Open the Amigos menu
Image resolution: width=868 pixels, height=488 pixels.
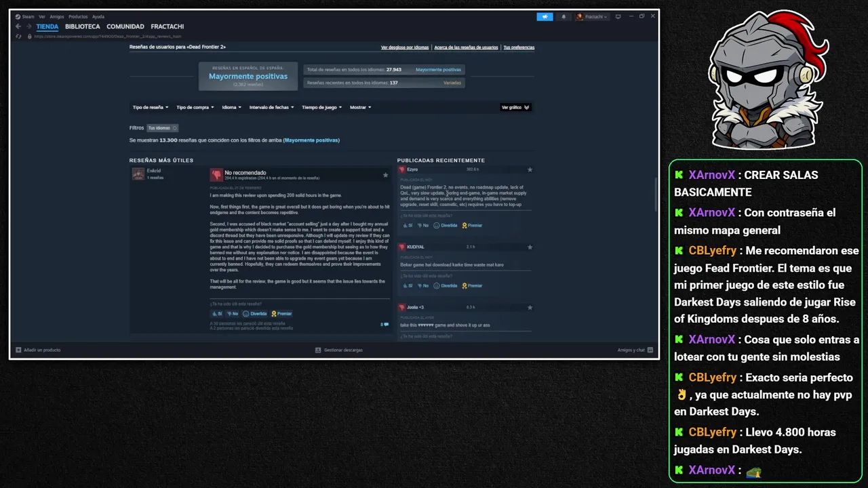(x=57, y=16)
